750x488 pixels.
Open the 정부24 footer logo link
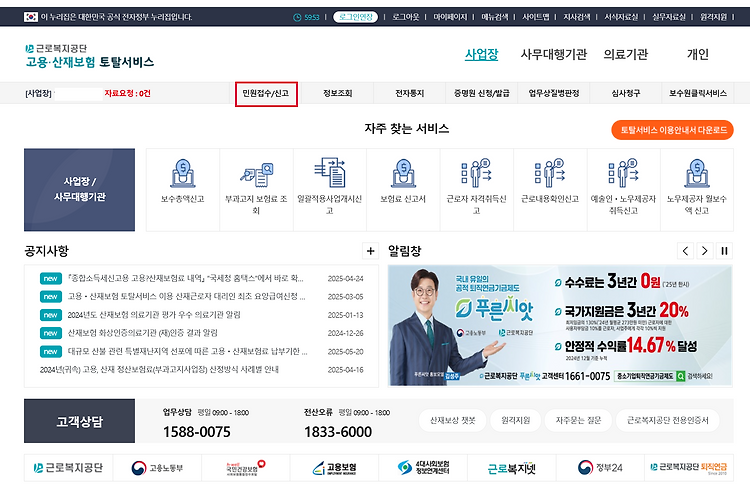pos(600,468)
